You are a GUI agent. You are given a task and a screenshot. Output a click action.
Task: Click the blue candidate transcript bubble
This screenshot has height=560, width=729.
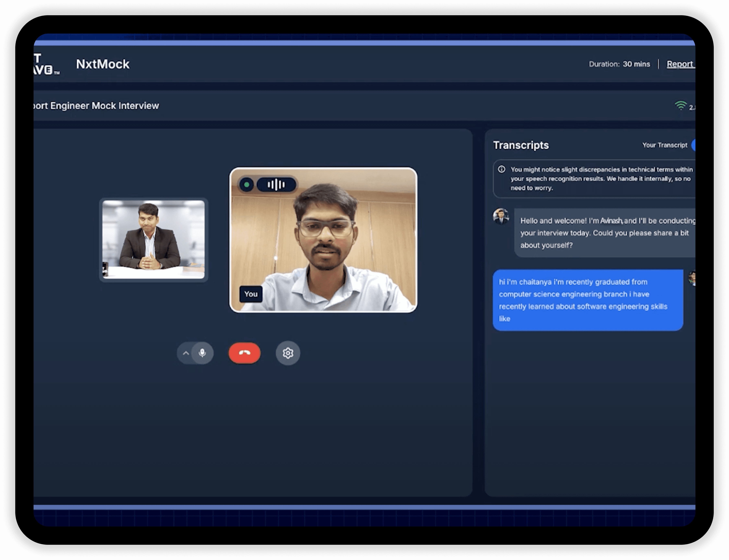[587, 300]
